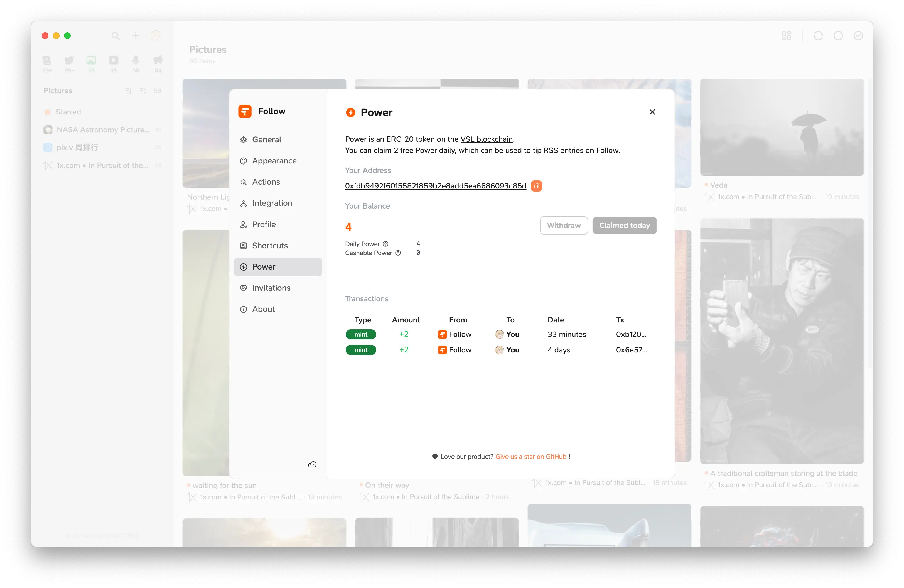Close the Power settings dialog

pyautogui.click(x=652, y=112)
